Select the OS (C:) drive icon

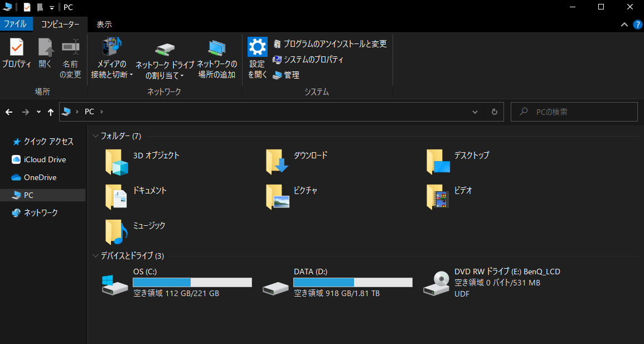pos(115,285)
